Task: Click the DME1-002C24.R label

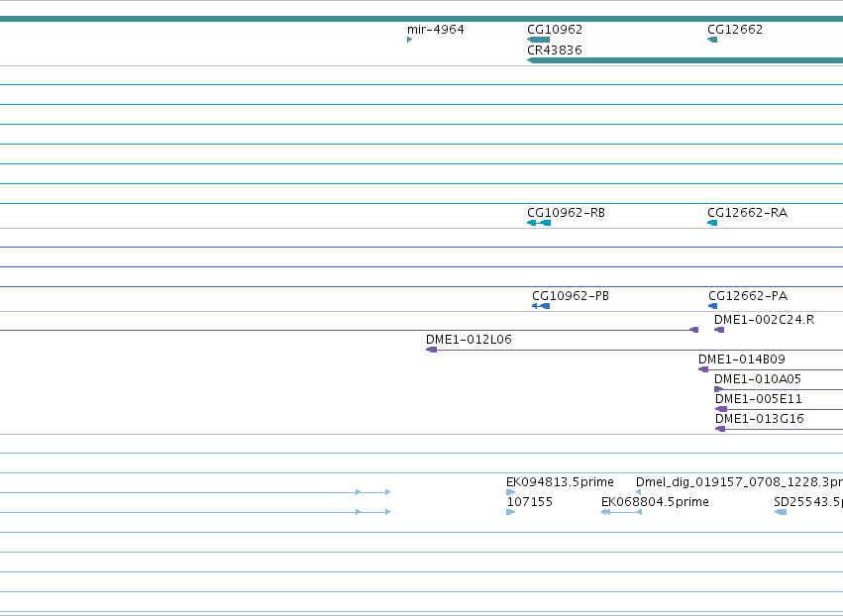Action: [764, 320]
